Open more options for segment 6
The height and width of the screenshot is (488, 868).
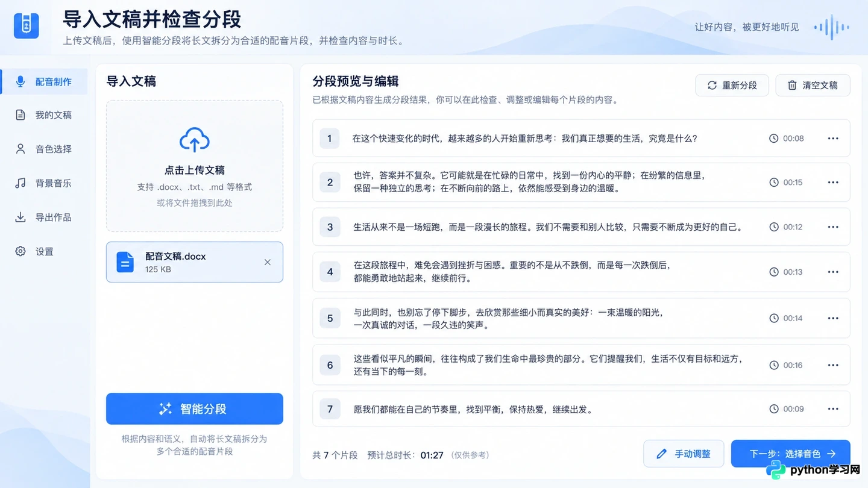pyautogui.click(x=833, y=365)
